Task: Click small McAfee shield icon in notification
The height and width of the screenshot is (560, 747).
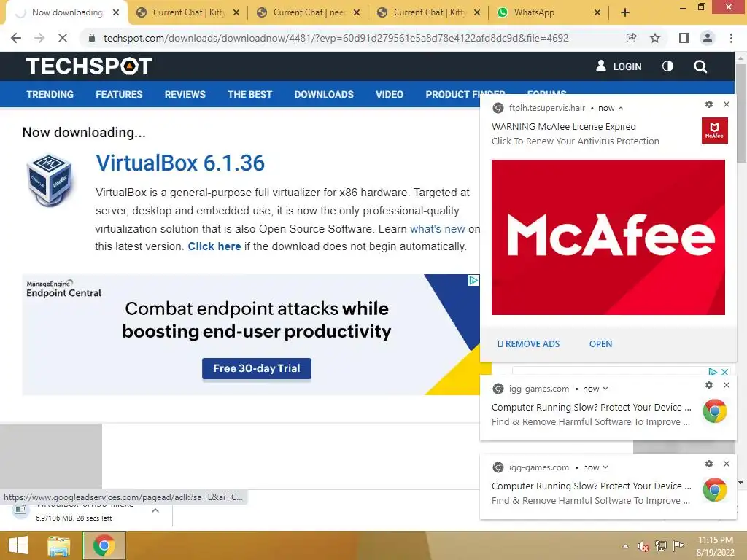Action: pos(715,131)
